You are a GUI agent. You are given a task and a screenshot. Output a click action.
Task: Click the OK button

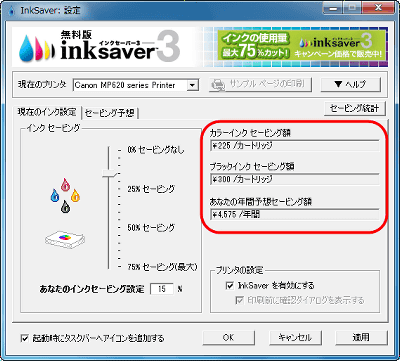click(x=229, y=338)
